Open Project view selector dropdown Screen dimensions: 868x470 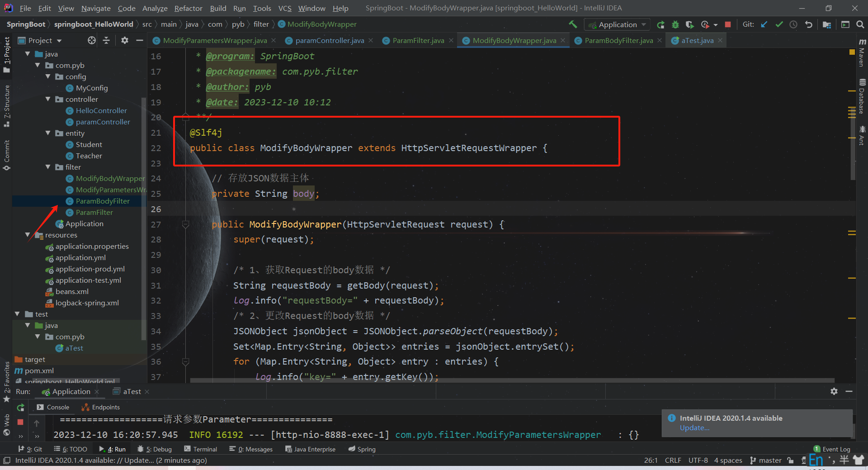(x=40, y=40)
